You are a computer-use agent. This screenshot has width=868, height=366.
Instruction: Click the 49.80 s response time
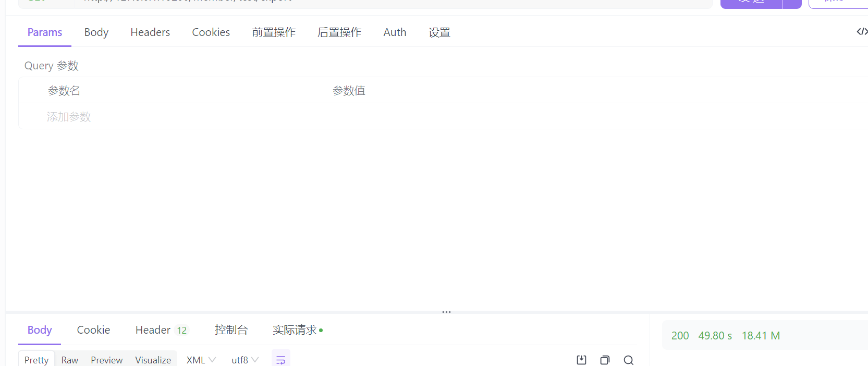click(715, 336)
